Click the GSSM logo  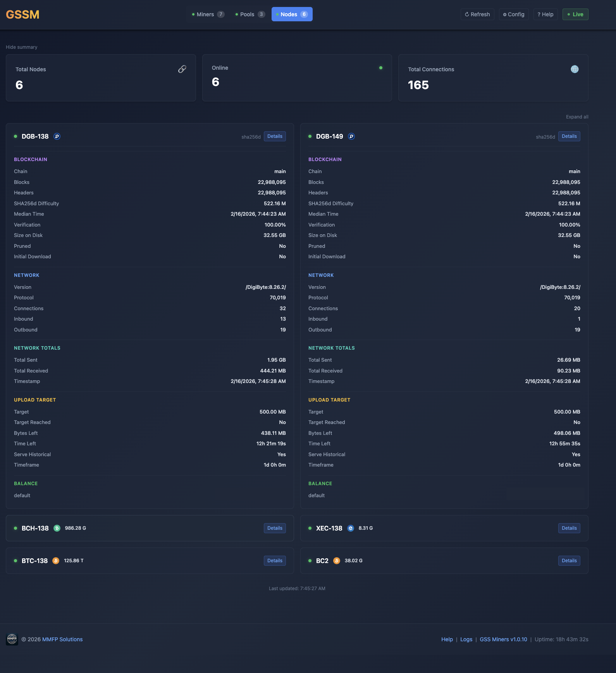pyautogui.click(x=22, y=14)
